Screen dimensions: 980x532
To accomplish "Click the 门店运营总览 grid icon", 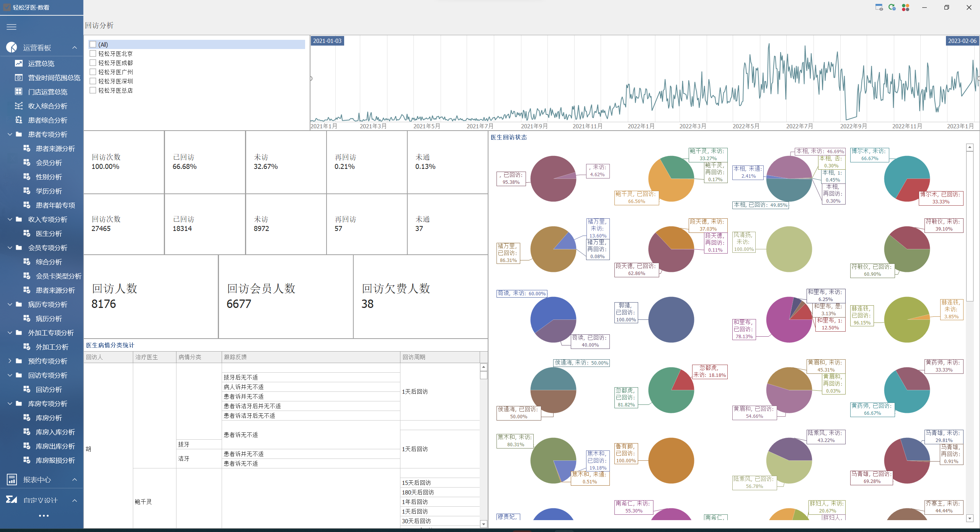I will (x=18, y=92).
